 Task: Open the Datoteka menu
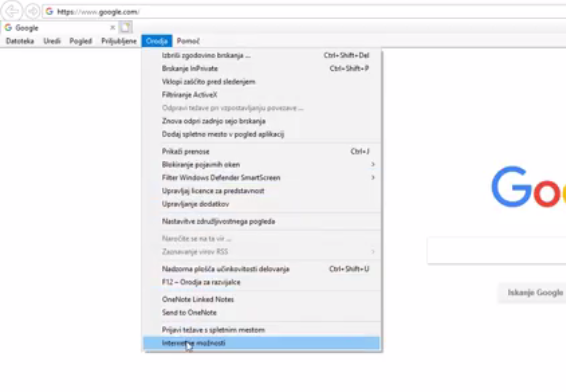click(20, 41)
